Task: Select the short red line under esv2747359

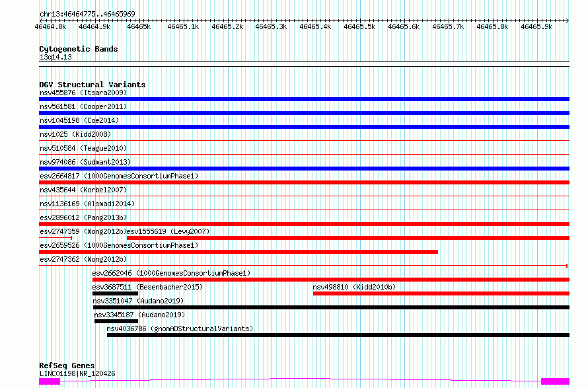Action: [55, 238]
